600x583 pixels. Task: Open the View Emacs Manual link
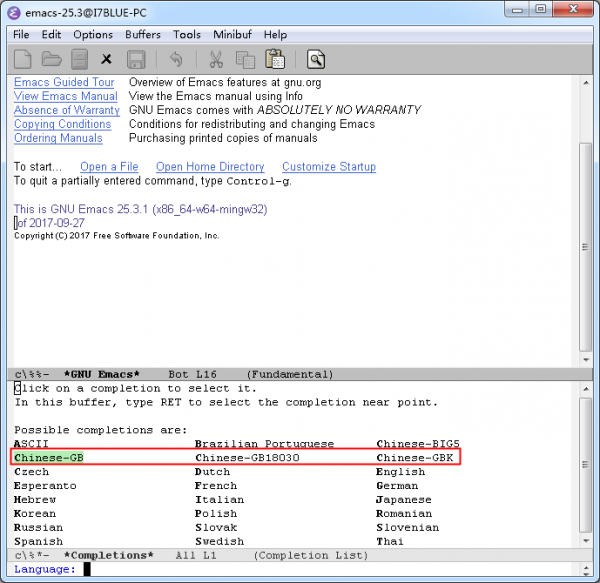66,96
